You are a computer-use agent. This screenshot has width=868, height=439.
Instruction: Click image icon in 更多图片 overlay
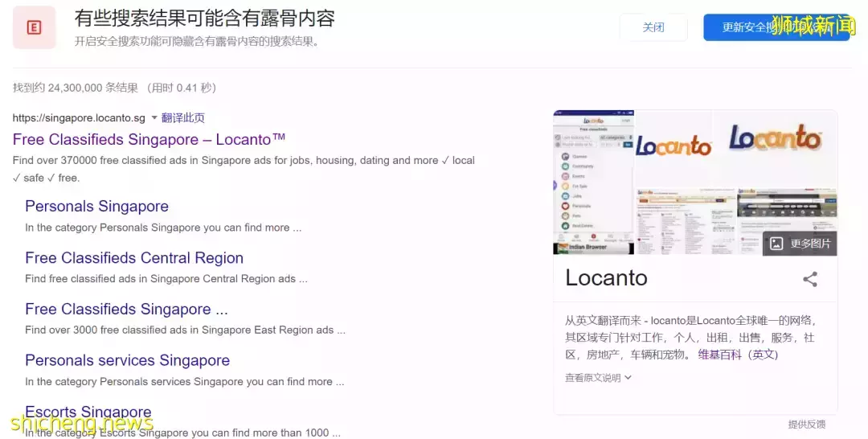(776, 244)
